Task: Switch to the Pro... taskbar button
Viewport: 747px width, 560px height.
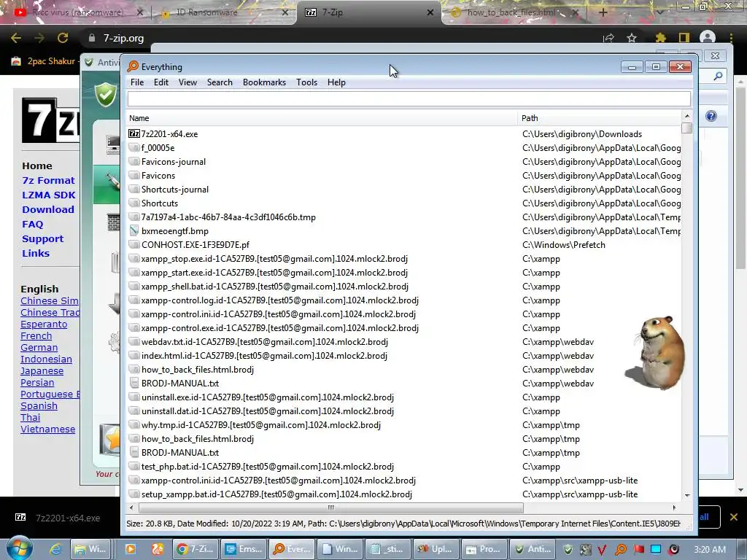Action: pos(484,549)
